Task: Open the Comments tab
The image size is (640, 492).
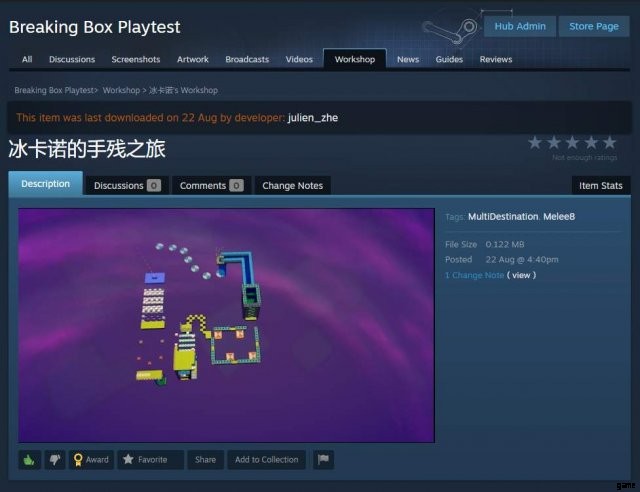Action: point(211,186)
